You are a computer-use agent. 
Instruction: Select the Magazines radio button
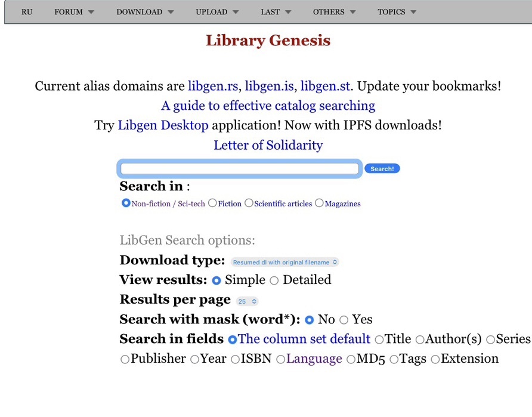coord(319,203)
